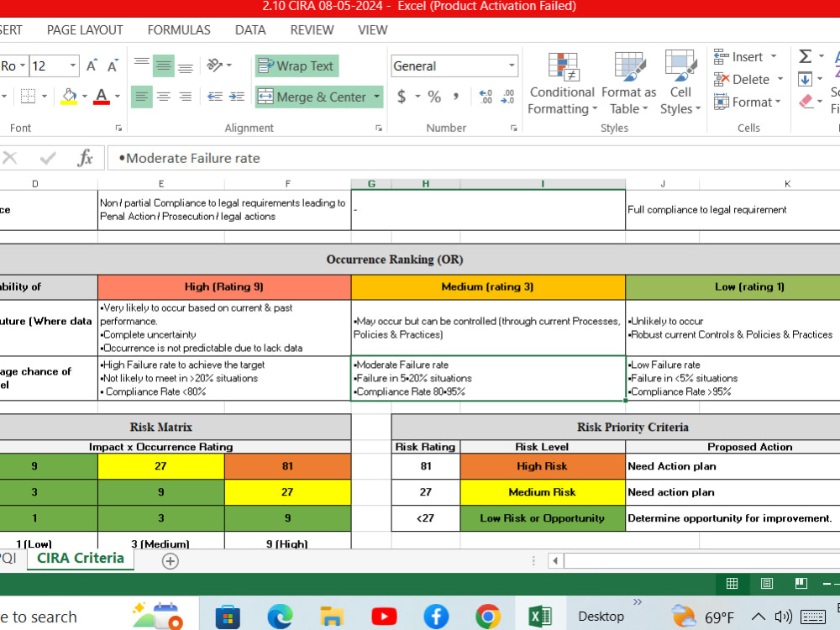Switch to Page Layout view
Screen dimensions: 840x630
pos(767,584)
